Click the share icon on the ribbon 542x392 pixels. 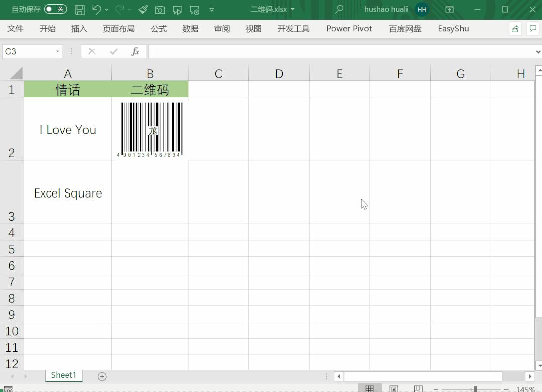tap(515, 29)
